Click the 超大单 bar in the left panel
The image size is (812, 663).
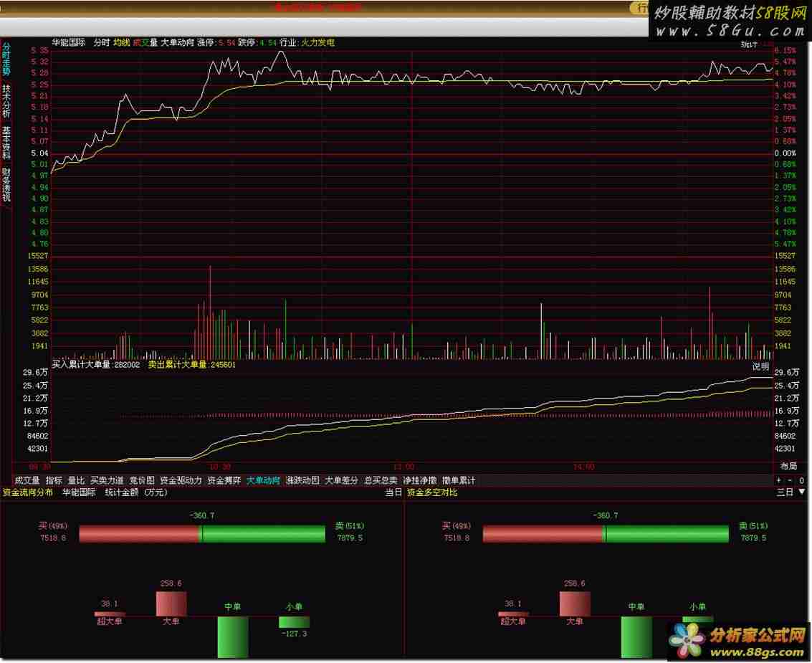[x=110, y=614]
